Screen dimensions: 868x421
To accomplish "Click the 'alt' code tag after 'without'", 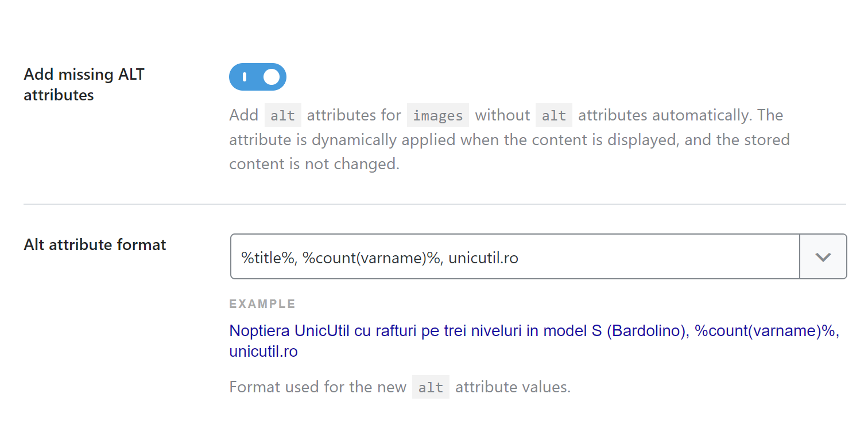I will coord(554,115).
